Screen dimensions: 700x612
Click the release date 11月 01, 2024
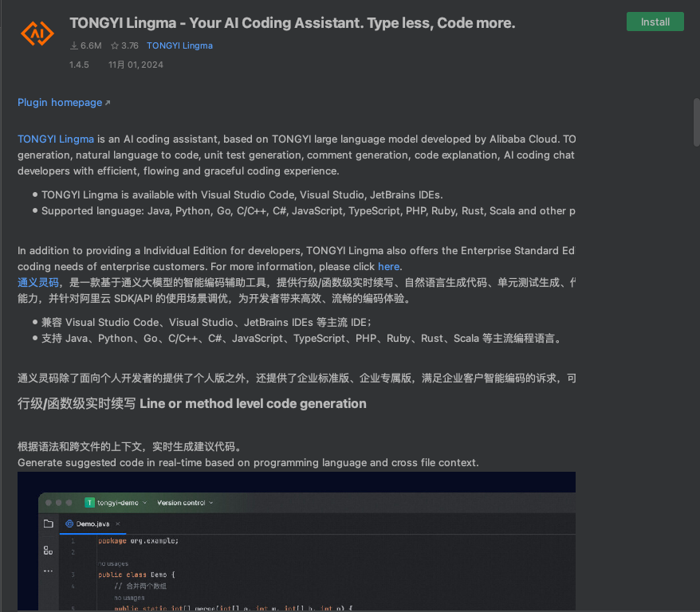tap(136, 65)
